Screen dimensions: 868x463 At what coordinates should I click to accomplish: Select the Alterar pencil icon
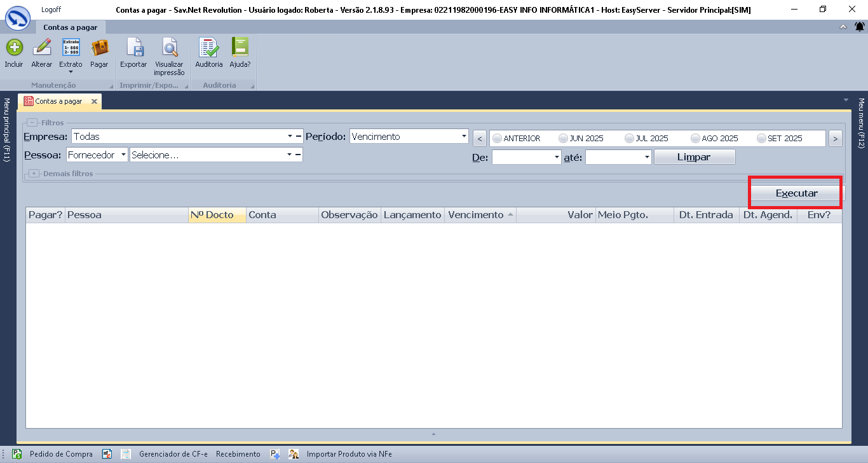[x=42, y=48]
